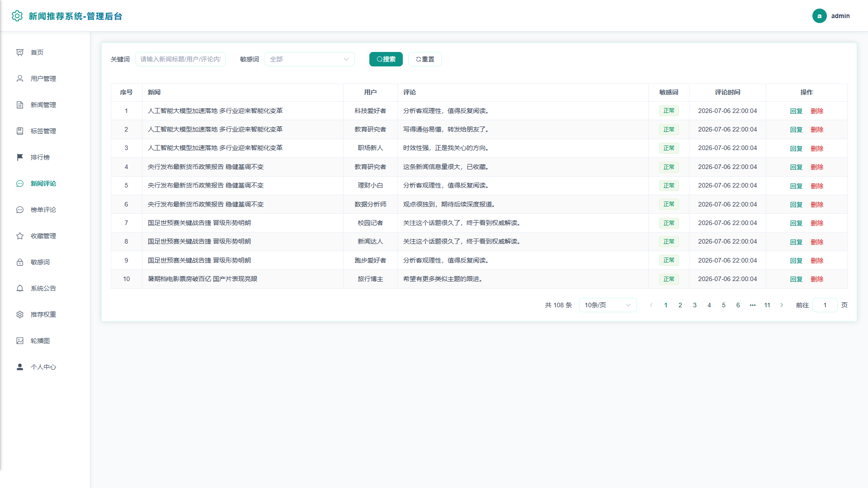Jump to pagination page 11
This screenshot has width=868, height=488.
(767, 305)
